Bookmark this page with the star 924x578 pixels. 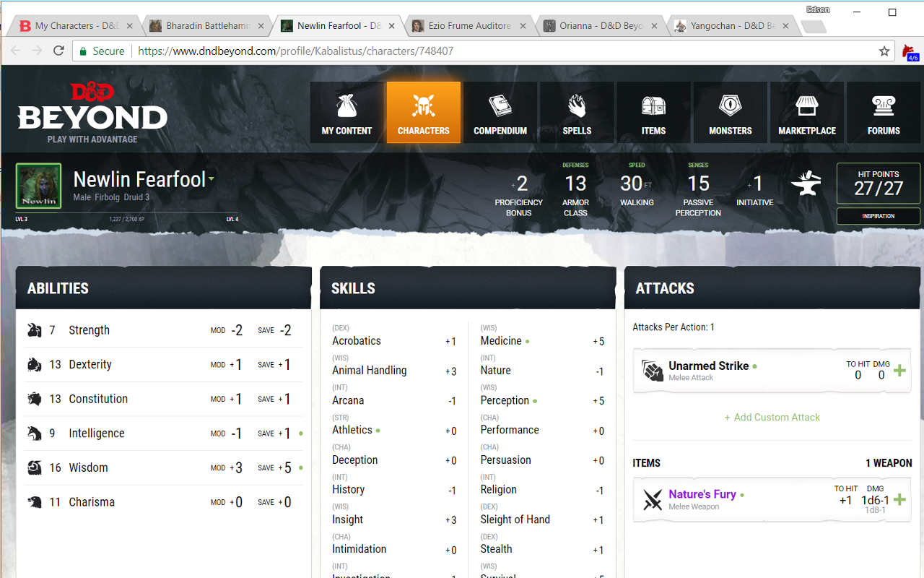(x=884, y=51)
